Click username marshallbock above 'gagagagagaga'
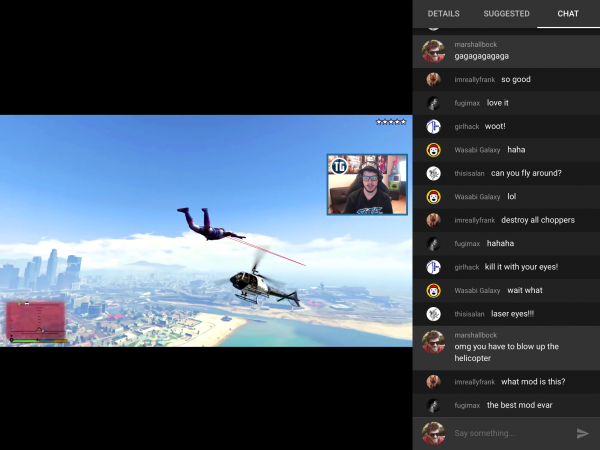Viewport: 600px width, 450px height. 476,44
